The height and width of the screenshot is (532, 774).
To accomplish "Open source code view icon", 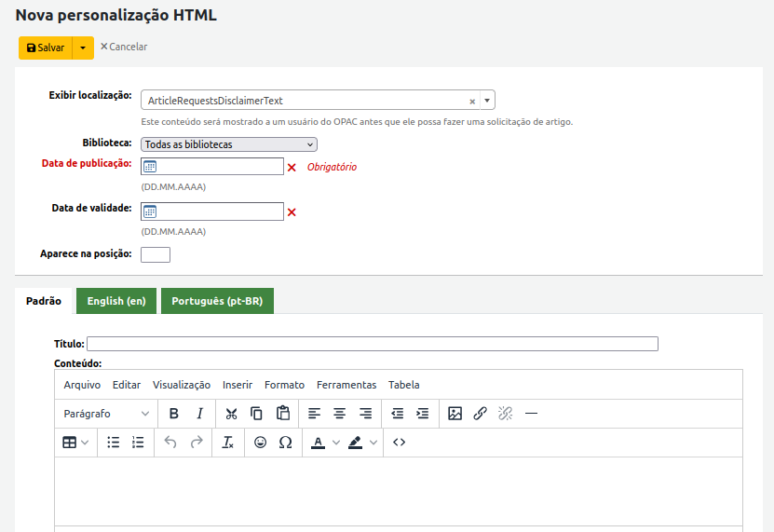I will pos(399,443).
